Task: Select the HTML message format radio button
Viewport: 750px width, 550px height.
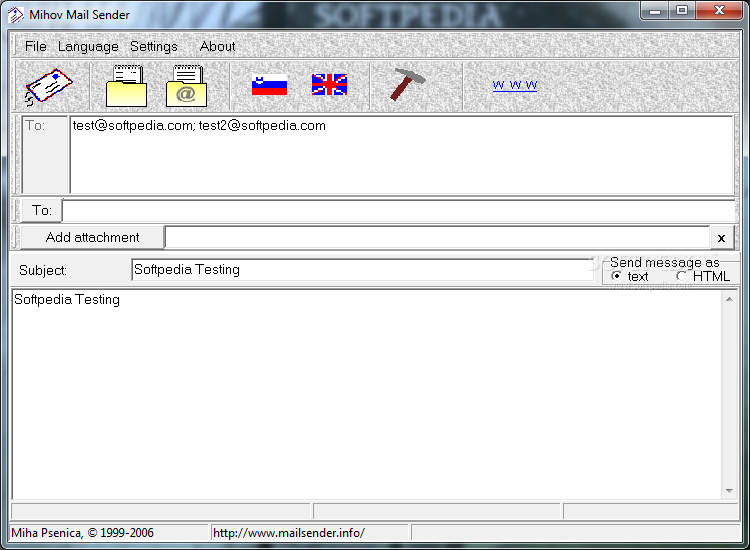Action: point(681,276)
